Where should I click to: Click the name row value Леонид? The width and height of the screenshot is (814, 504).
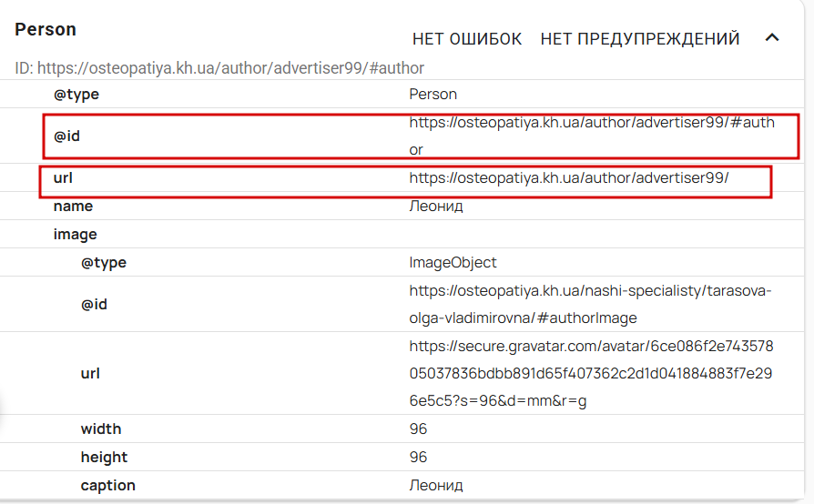point(436,207)
